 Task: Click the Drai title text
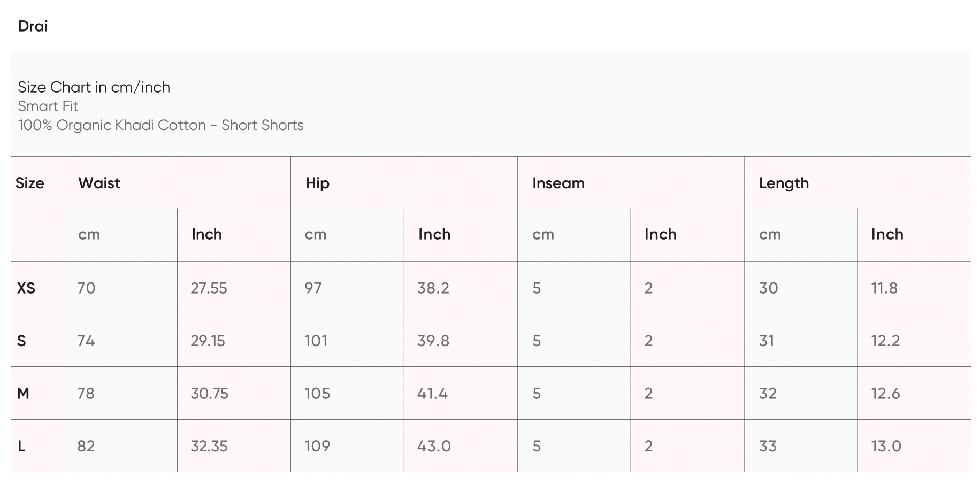(33, 26)
